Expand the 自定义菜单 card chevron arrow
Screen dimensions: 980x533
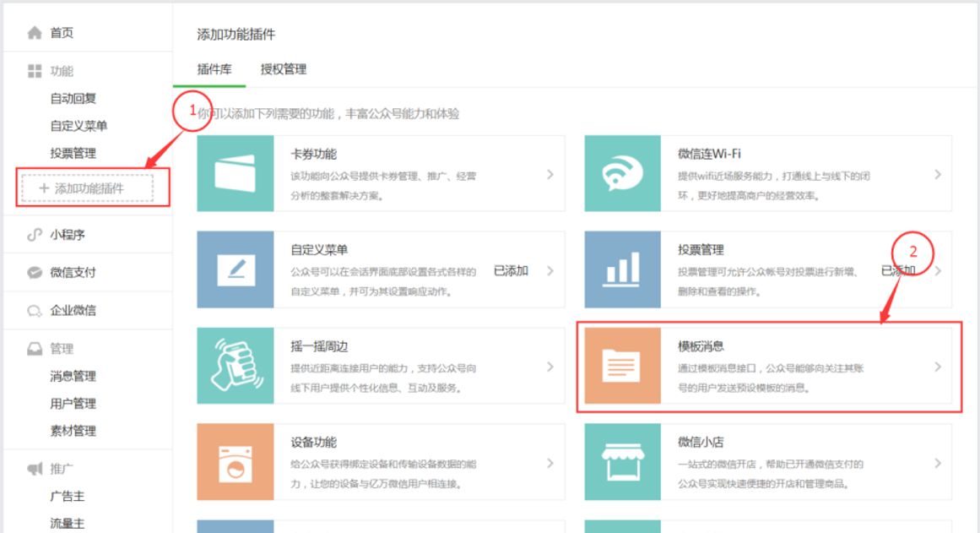(550, 271)
